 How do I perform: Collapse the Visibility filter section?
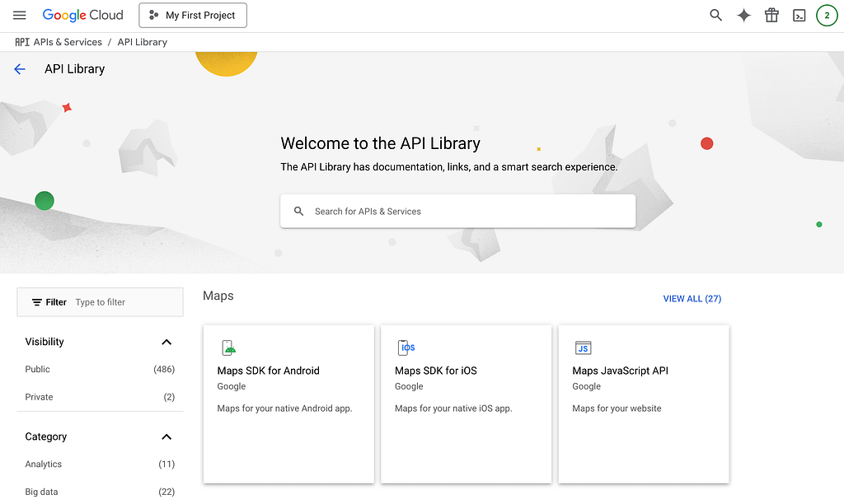166,342
